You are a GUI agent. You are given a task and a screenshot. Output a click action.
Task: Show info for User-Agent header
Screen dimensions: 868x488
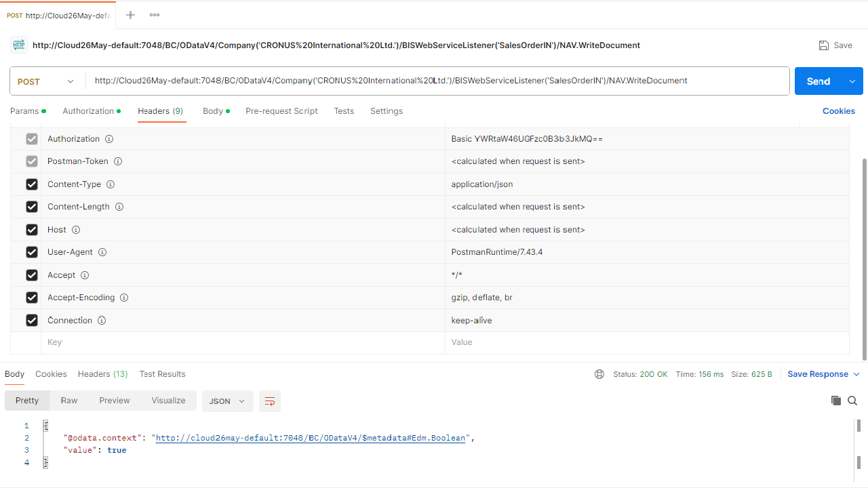click(102, 252)
